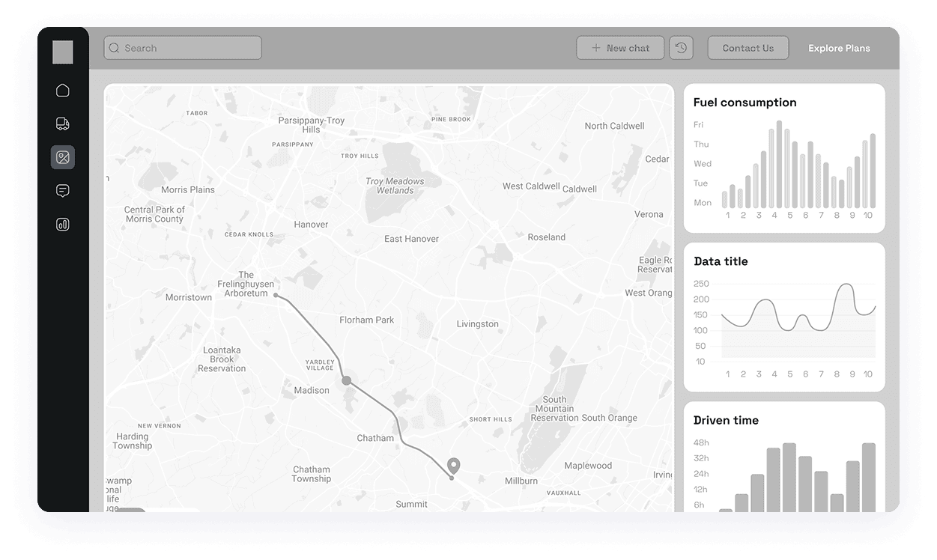Select the destination pin near Summit
The width and height of the screenshot is (937, 560).
point(452,466)
